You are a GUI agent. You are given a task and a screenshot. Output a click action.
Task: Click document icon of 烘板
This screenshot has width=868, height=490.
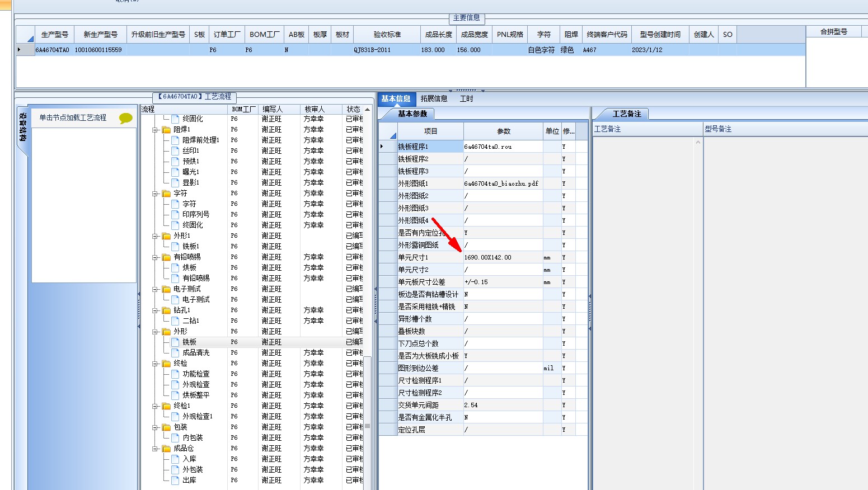pyautogui.click(x=176, y=267)
